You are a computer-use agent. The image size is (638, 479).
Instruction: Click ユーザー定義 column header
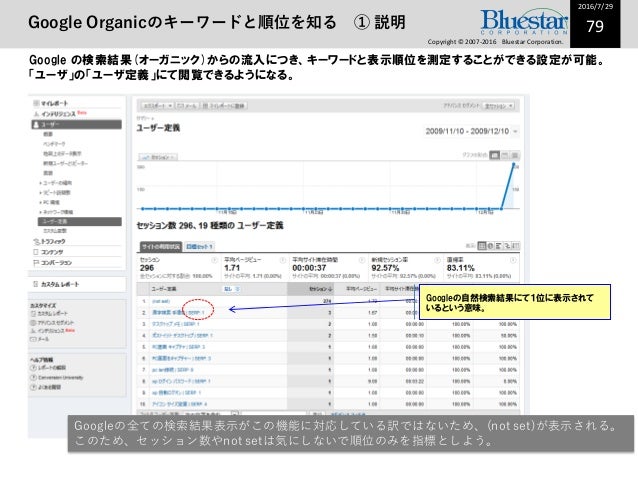tap(164, 289)
